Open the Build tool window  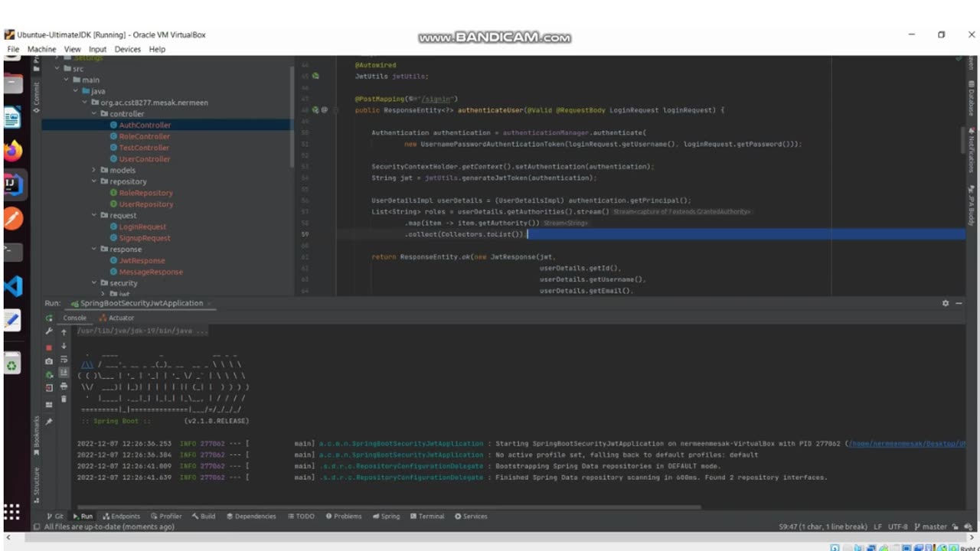204,516
